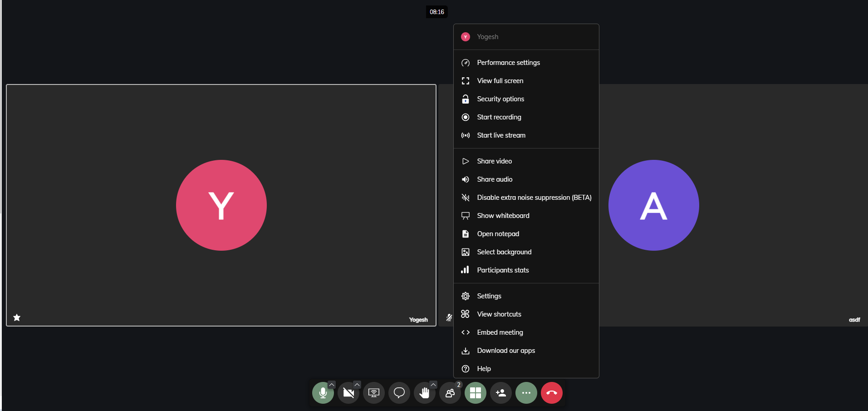Open the chat panel
868x411 pixels.
(399, 392)
